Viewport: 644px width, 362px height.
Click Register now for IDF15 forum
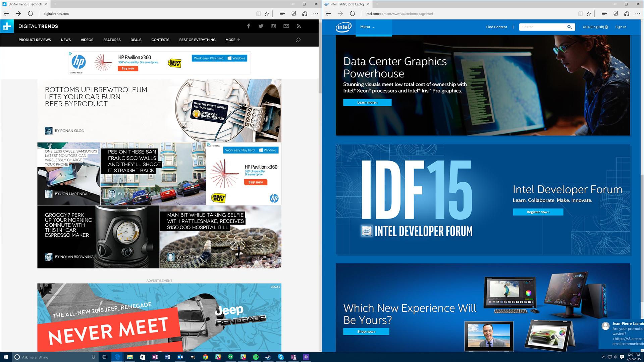pyautogui.click(x=538, y=212)
